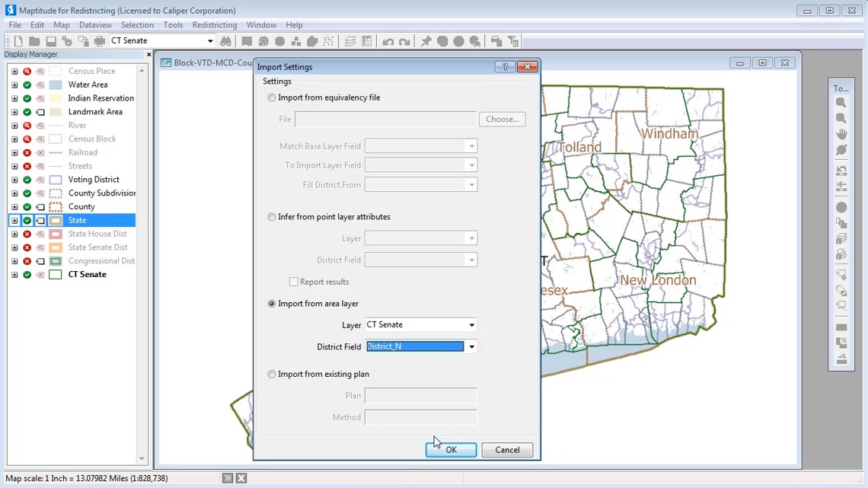Viewport: 868px width, 488px height.
Task: Click the New File icon in toolbar
Action: tap(18, 41)
